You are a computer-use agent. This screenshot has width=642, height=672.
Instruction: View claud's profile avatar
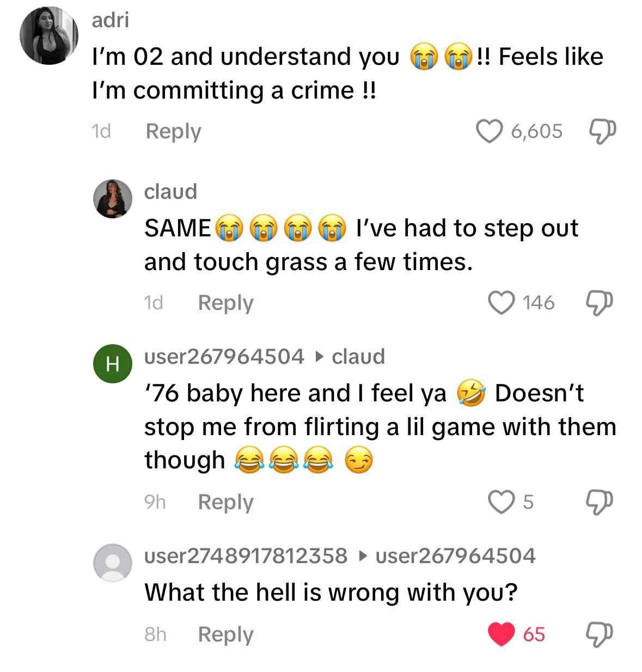tap(113, 199)
